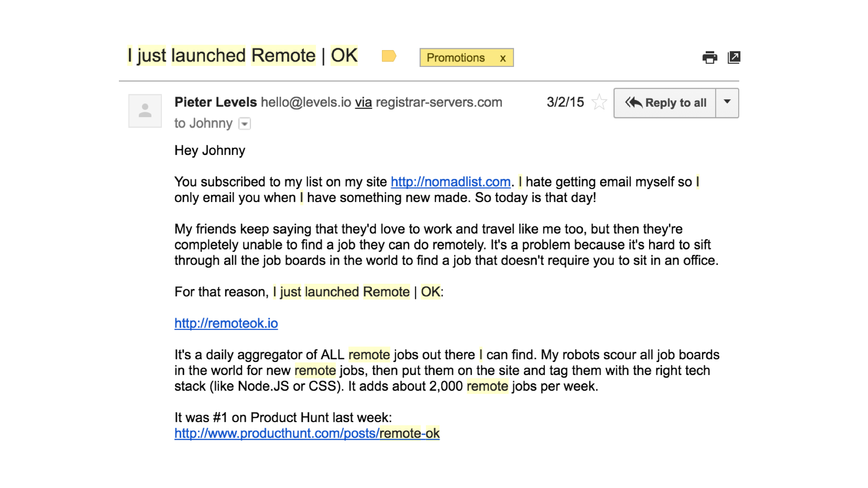Open the nomadlist.com link

(x=451, y=182)
